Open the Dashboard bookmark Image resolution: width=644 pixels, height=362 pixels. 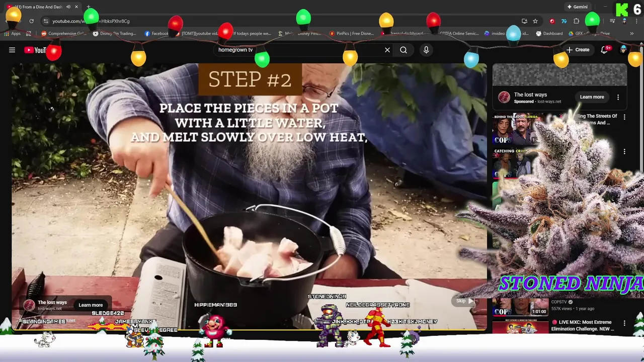549,34
